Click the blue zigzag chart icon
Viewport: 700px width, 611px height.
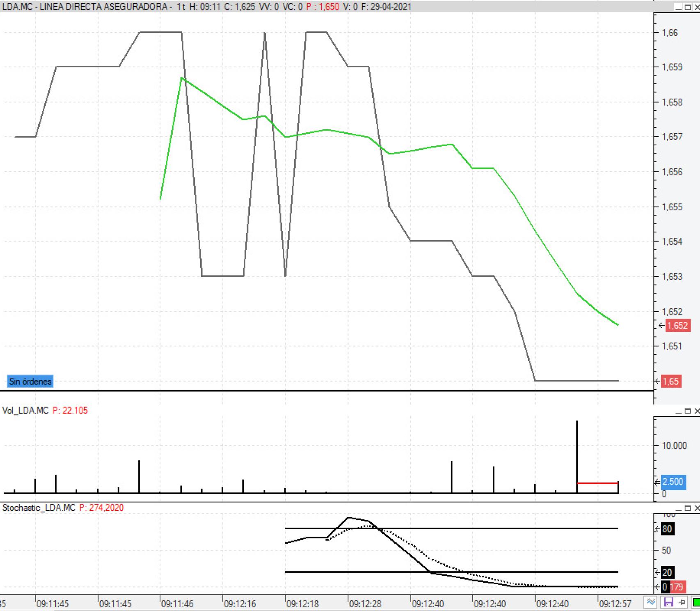pos(651,603)
